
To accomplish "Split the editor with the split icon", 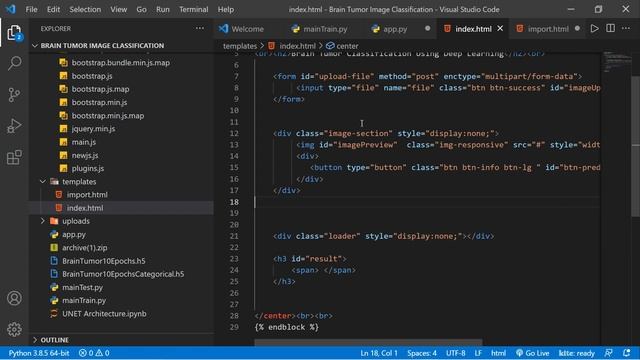I will (610, 29).
